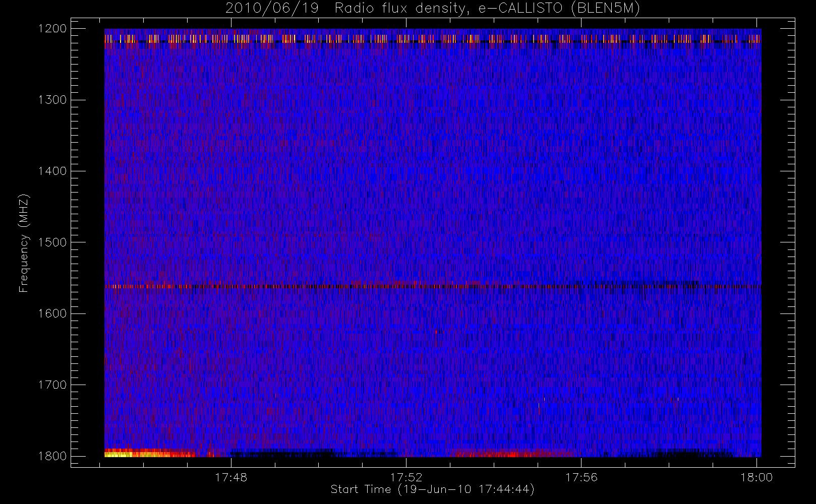Click the 1800 frequency tick label
Viewport: 816px width, 504px height.
pyautogui.click(x=52, y=456)
